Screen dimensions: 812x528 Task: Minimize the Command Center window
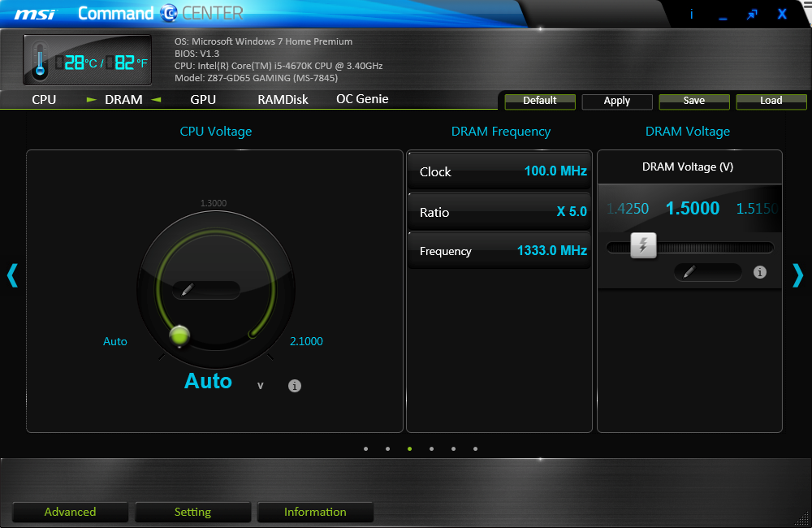tap(723, 19)
